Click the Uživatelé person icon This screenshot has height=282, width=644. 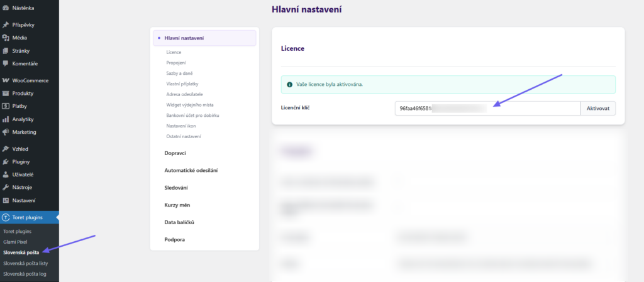[x=6, y=174]
